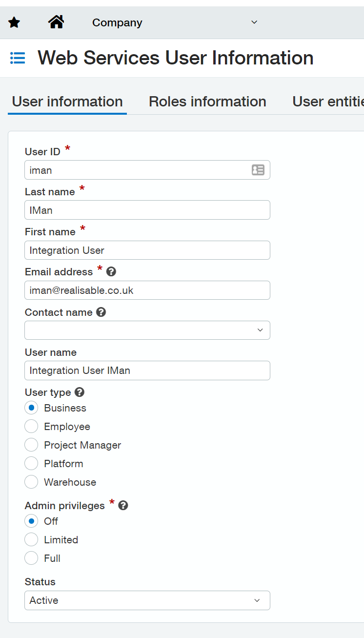364x638 pixels.
Task: Click the star favorites icon
Action: [x=14, y=22]
